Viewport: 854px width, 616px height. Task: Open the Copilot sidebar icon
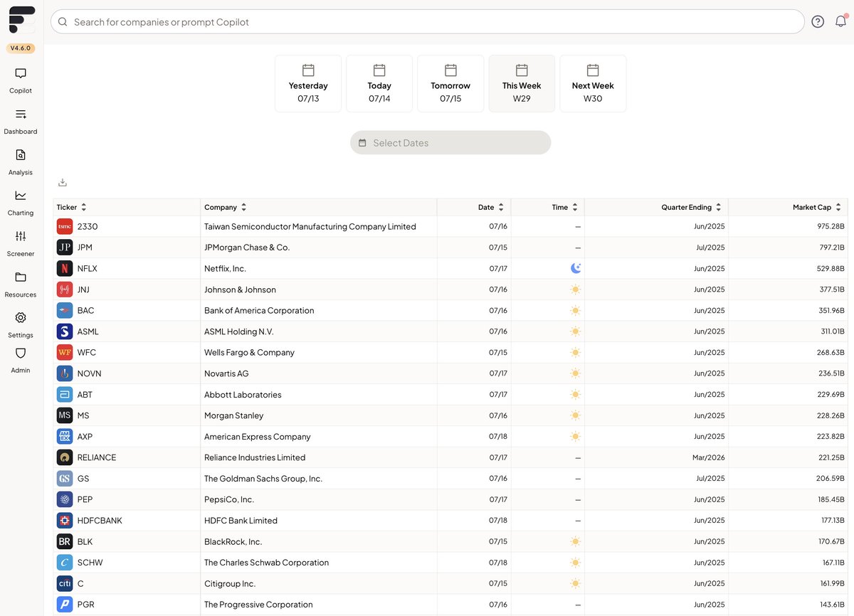pyautogui.click(x=21, y=73)
